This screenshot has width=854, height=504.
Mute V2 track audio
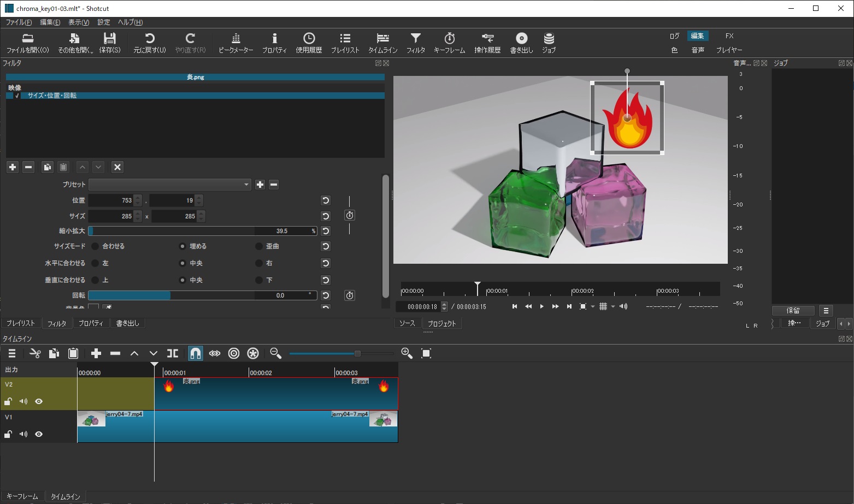pos(23,401)
